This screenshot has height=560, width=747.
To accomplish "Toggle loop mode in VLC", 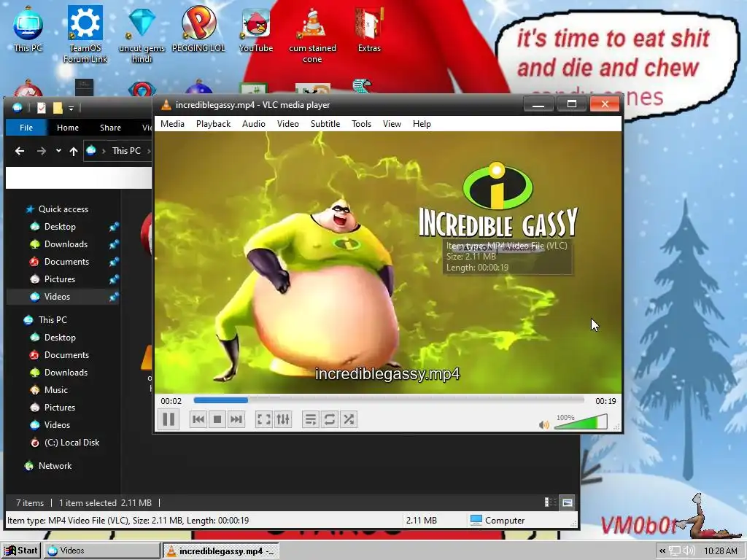I will 329,419.
